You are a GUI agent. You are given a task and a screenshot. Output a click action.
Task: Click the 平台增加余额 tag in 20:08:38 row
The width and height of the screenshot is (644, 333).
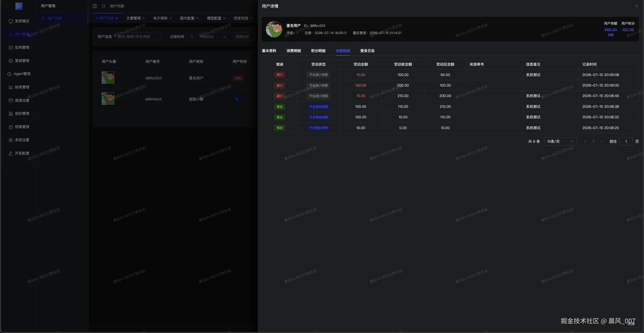(318, 107)
